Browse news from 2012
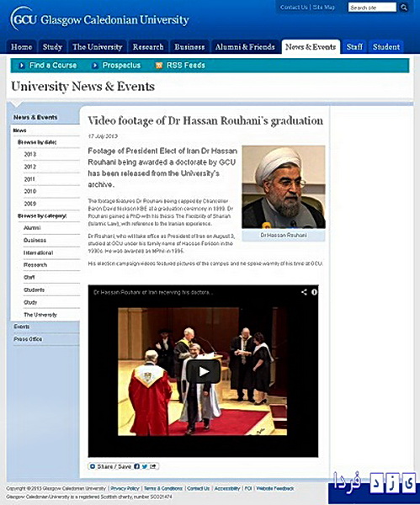 click(x=30, y=167)
